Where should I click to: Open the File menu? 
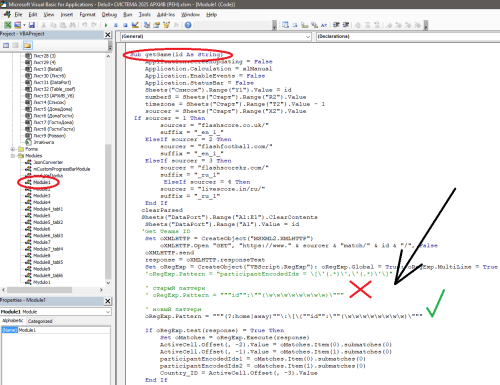pyautogui.click(x=18, y=15)
